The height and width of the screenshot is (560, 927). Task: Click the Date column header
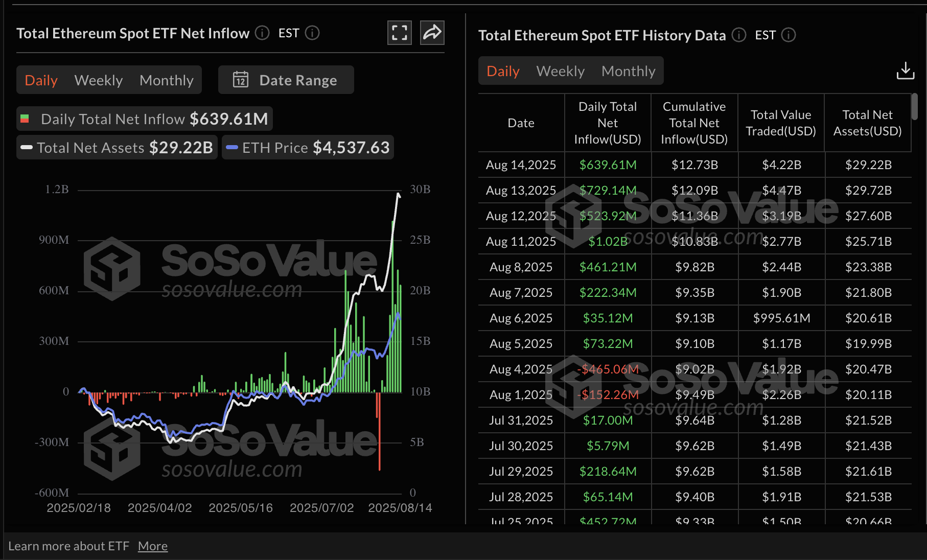coord(521,123)
